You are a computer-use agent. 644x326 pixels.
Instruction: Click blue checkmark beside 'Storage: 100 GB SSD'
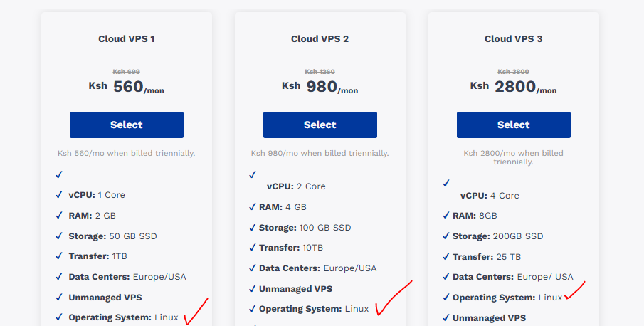coord(252,228)
